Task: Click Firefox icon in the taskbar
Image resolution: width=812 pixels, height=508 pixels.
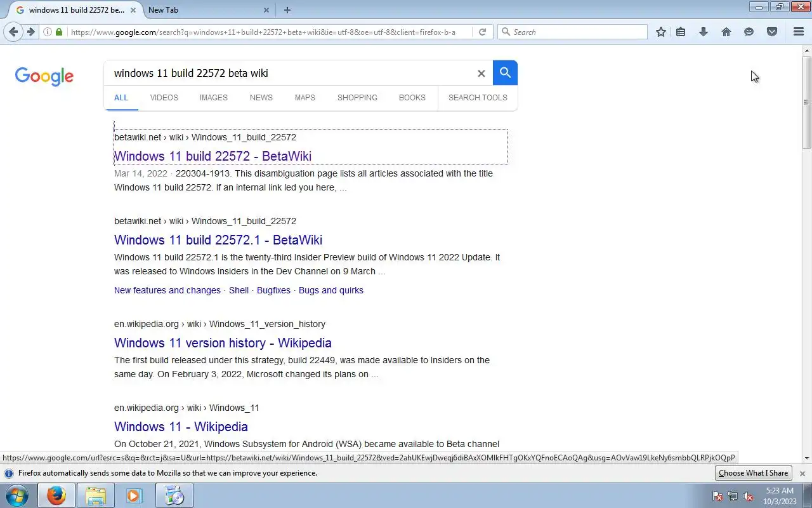Action: coord(56,495)
